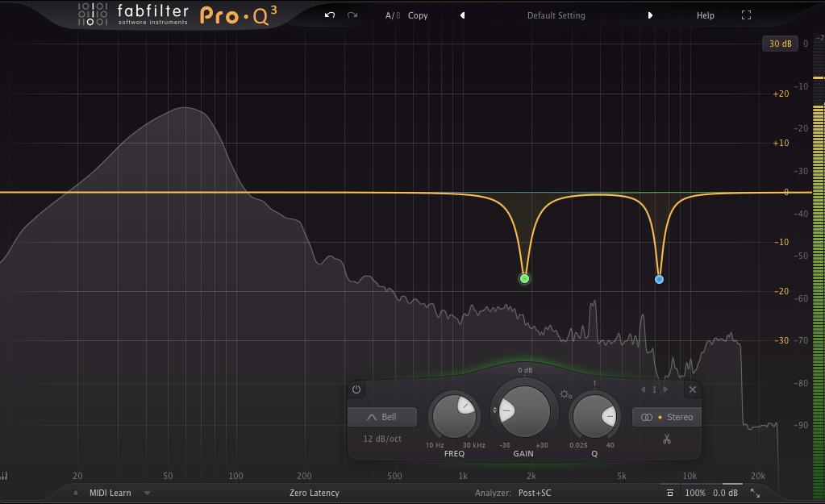Click the 20k frequency axis label
Screen dimensions: 825x504
757,476
